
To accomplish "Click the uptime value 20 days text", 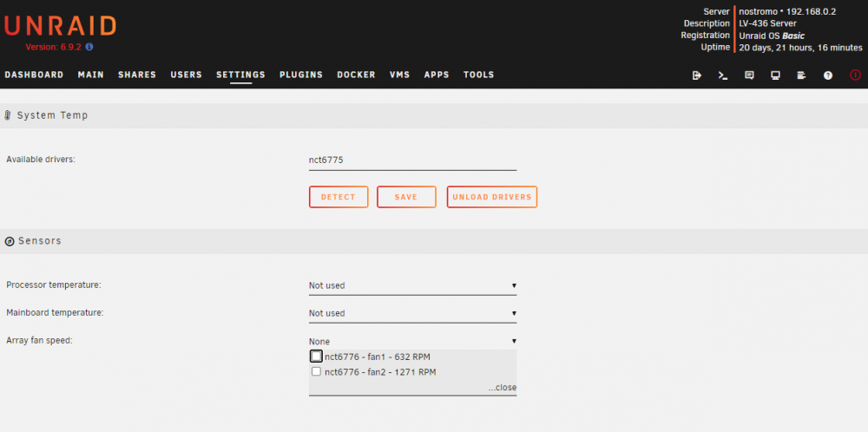I will coord(800,48).
